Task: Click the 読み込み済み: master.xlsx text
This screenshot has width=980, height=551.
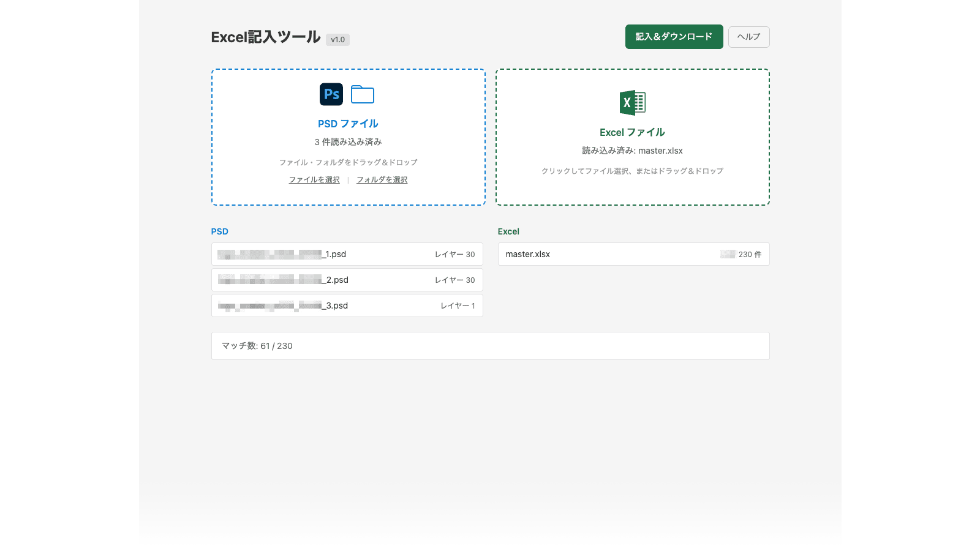Action: point(632,151)
